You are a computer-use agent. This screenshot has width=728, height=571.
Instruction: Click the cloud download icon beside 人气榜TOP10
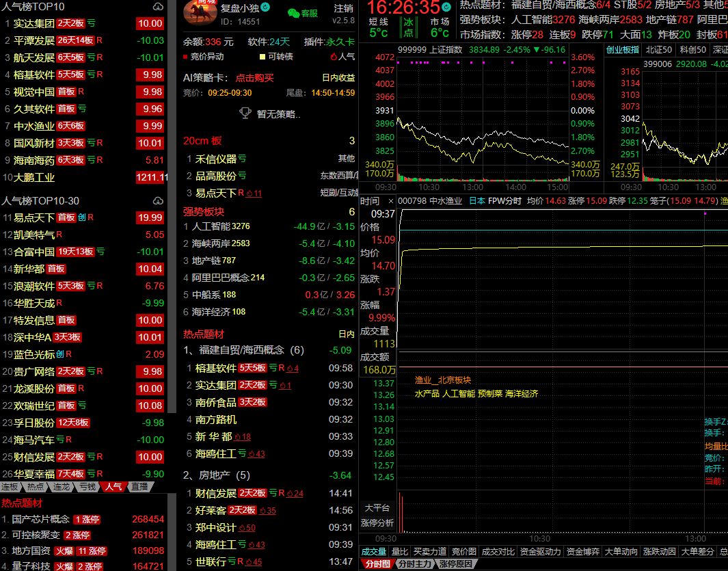pyautogui.click(x=159, y=7)
